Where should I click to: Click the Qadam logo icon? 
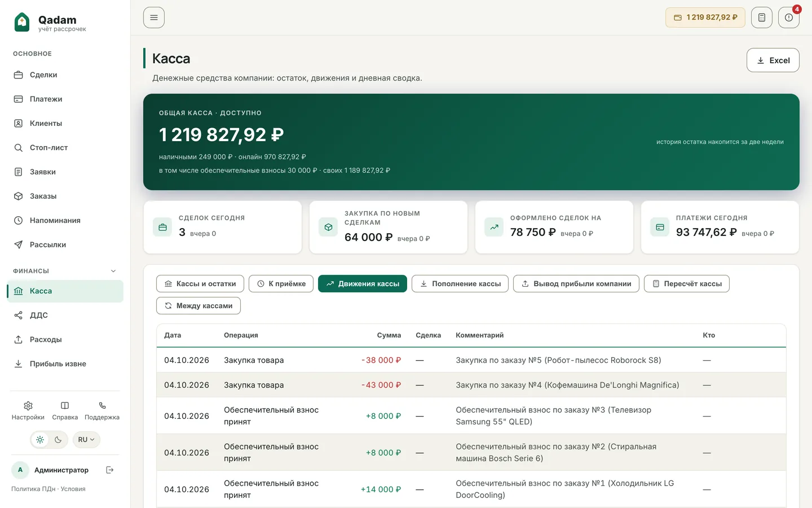pyautogui.click(x=22, y=22)
